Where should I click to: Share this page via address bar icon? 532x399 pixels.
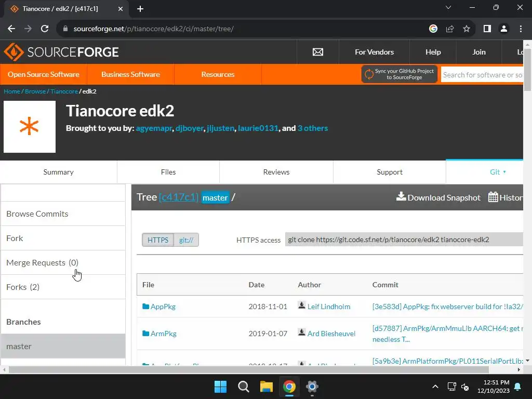point(450,29)
